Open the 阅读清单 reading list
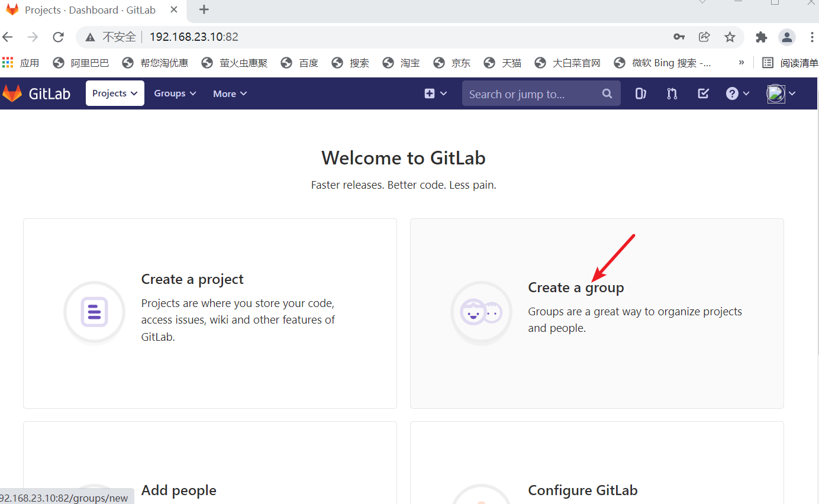 point(790,63)
